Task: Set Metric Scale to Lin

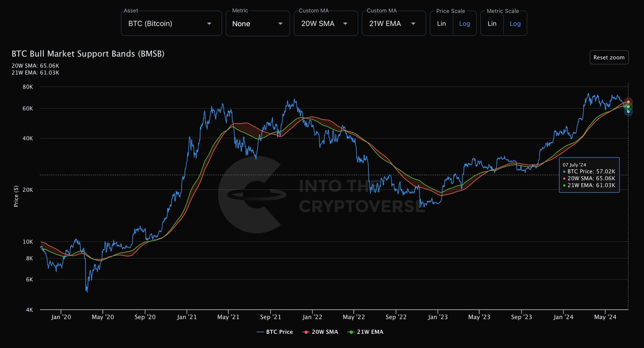Action: 492,24
